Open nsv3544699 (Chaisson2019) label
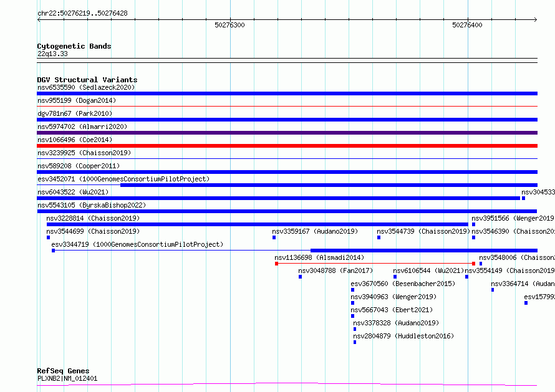 pos(93,231)
